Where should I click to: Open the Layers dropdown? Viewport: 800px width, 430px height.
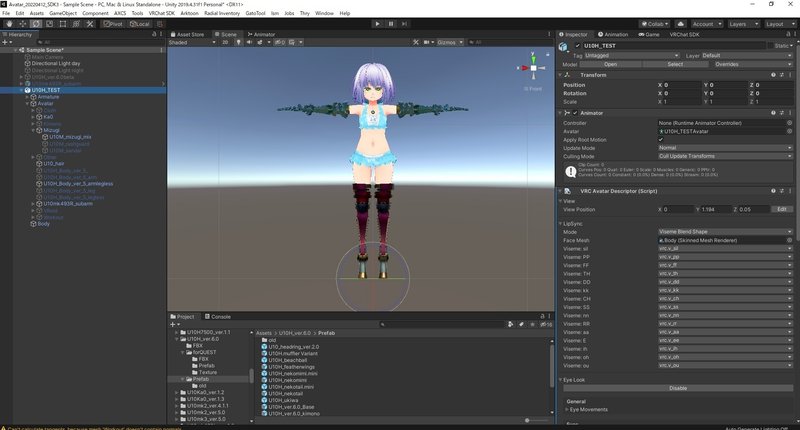tap(743, 24)
